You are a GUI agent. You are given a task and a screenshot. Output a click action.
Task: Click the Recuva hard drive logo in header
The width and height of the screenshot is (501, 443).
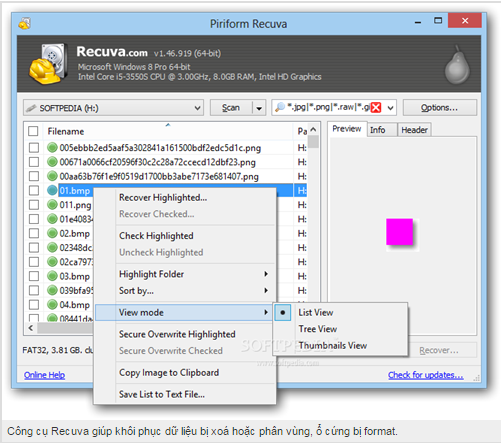coord(47,64)
